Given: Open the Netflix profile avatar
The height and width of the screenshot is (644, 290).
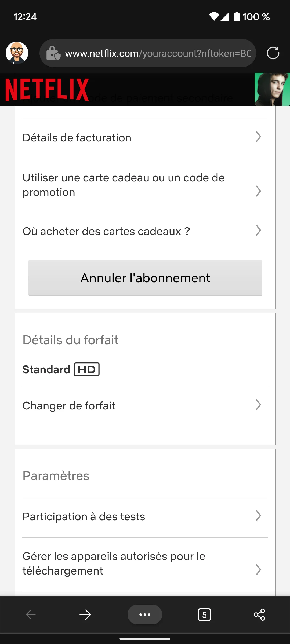Looking at the screenshot, I should pos(272,89).
